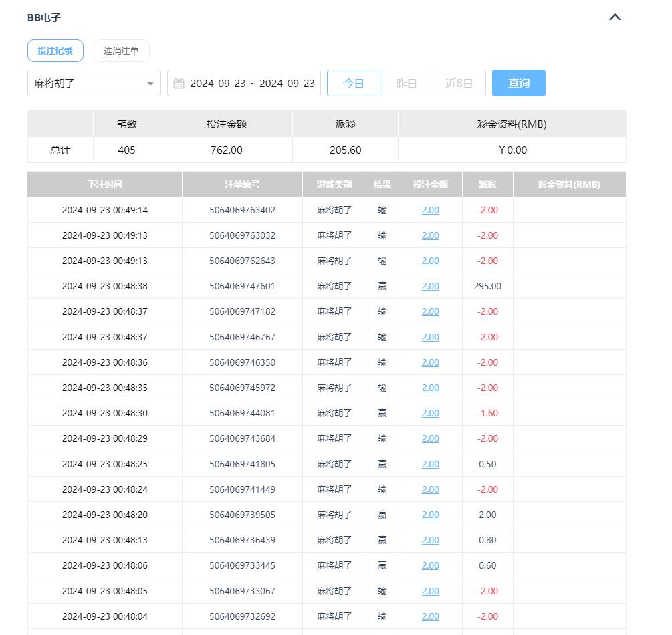Collapse the BB电子 section chevron
672x635 pixels.
pyautogui.click(x=615, y=17)
